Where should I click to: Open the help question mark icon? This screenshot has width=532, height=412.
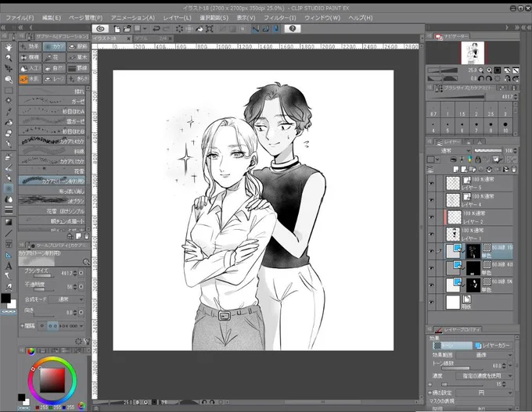tap(293, 29)
